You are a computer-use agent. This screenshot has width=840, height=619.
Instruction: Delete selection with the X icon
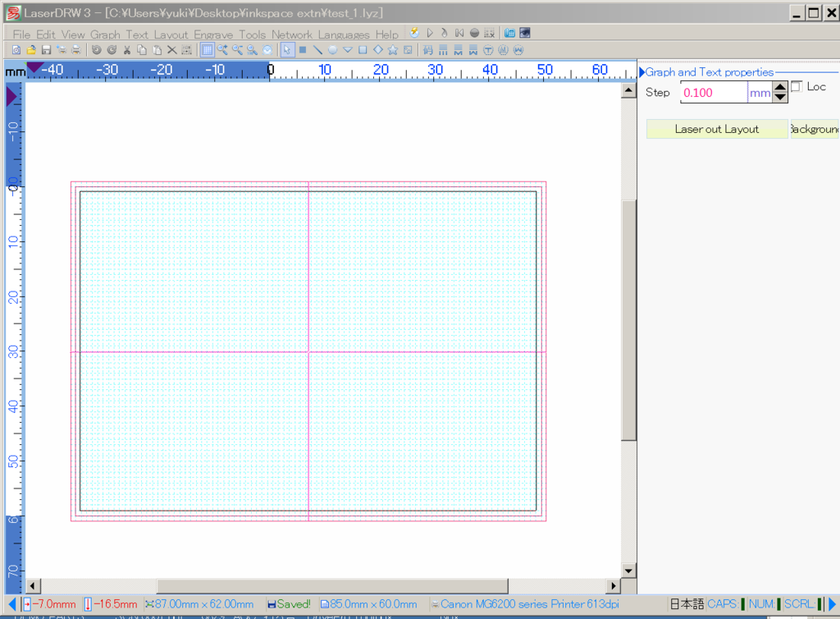pyautogui.click(x=172, y=50)
